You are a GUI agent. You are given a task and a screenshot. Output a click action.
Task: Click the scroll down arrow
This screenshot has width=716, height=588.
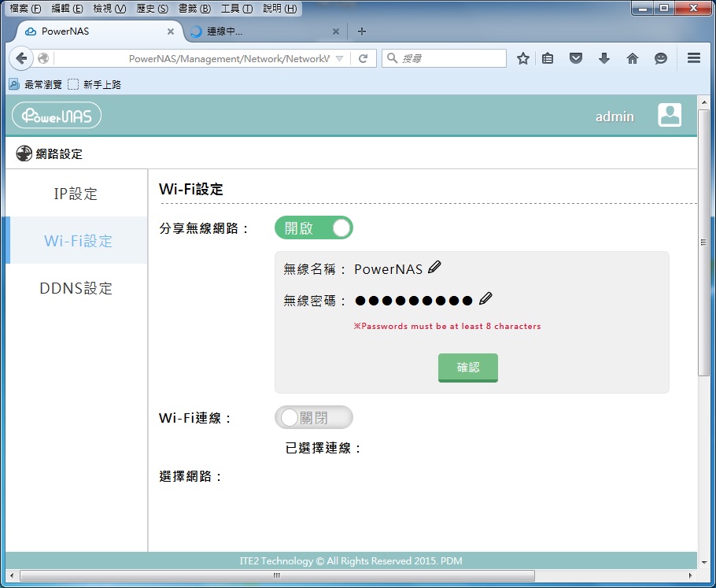coord(703,562)
